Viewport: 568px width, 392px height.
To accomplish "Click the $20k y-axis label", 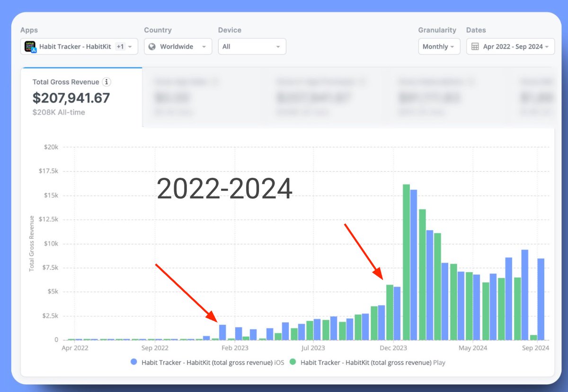I will pyautogui.click(x=50, y=147).
